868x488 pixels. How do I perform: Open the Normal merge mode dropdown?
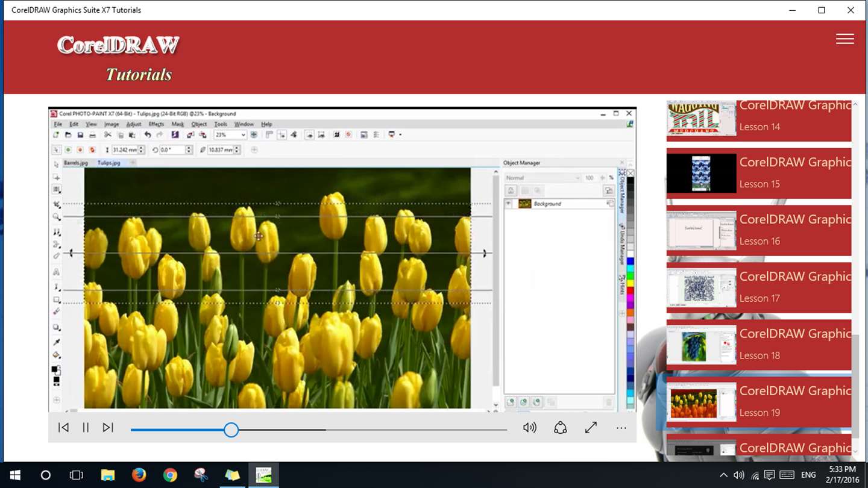click(542, 178)
